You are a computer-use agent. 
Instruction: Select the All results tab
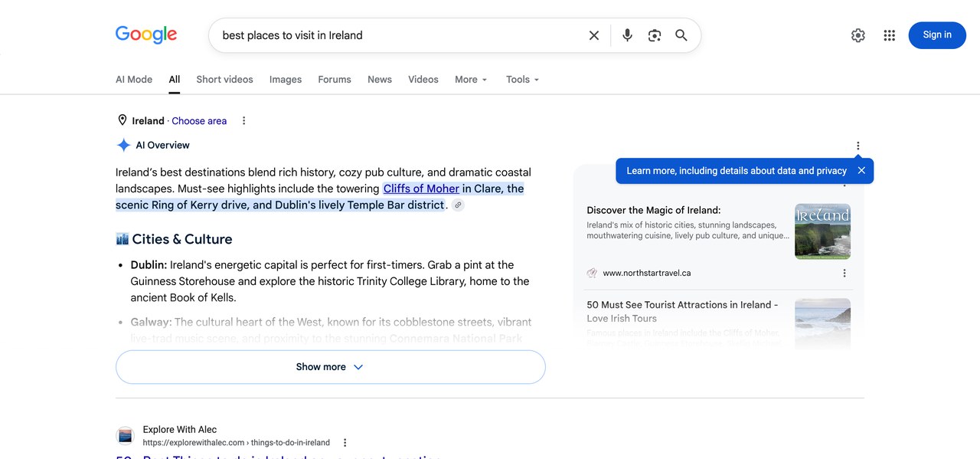pyautogui.click(x=175, y=79)
